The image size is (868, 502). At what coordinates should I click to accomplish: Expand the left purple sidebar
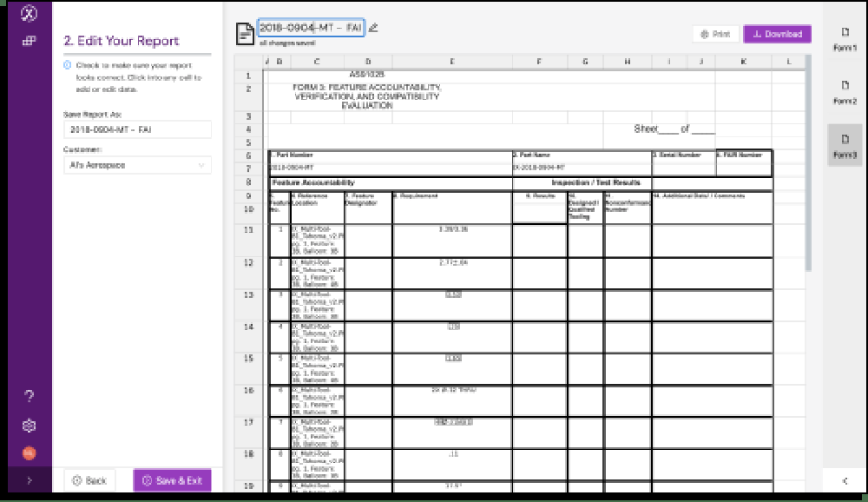(x=29, y=480)
